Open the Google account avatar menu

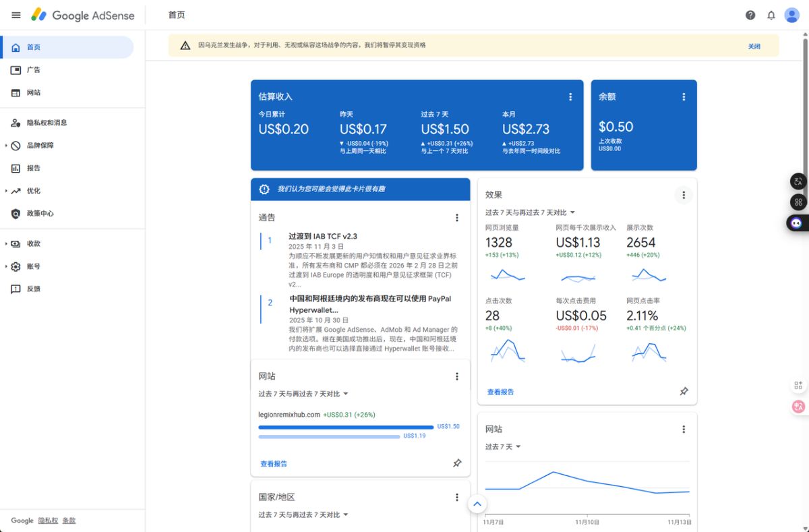pyautogui.click(x=791, y=15)
